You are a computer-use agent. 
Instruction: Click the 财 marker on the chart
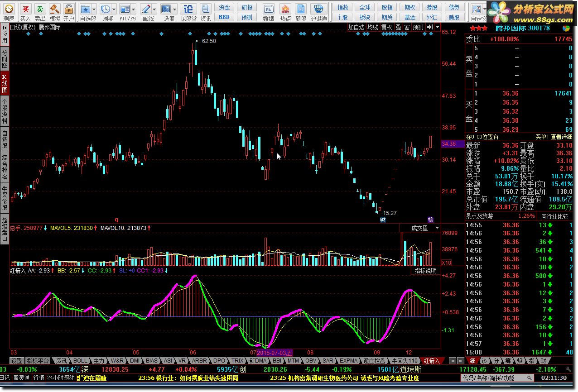[x=383, y=220]
